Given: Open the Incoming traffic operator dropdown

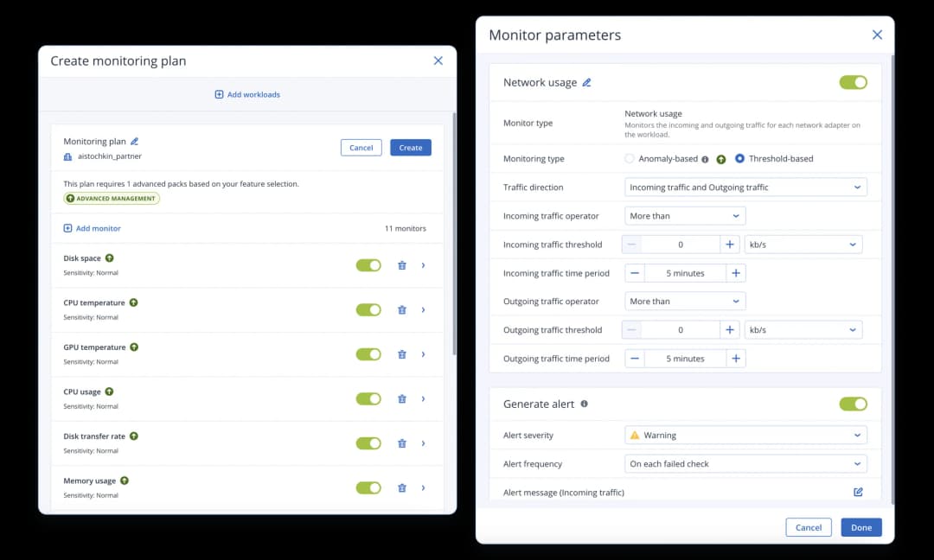Looking at the screenshot, I should click(684, 216).
